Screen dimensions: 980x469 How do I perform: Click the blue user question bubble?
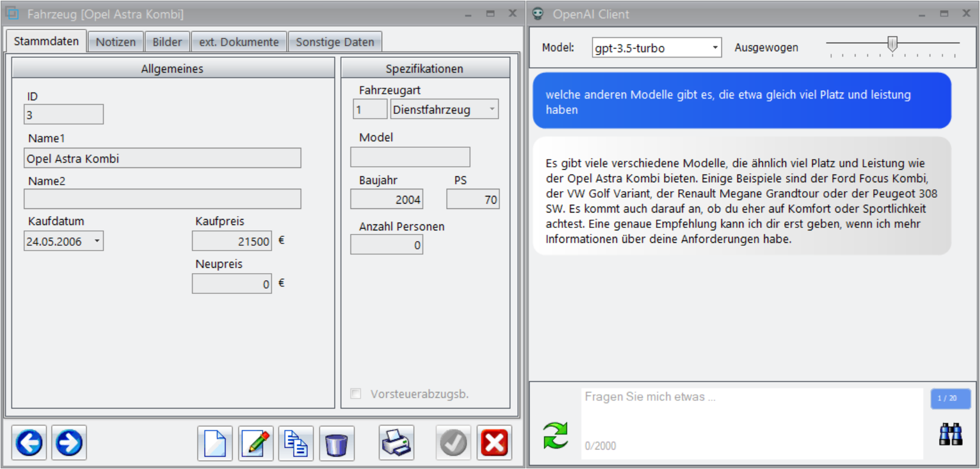click(x=742, y=101)
